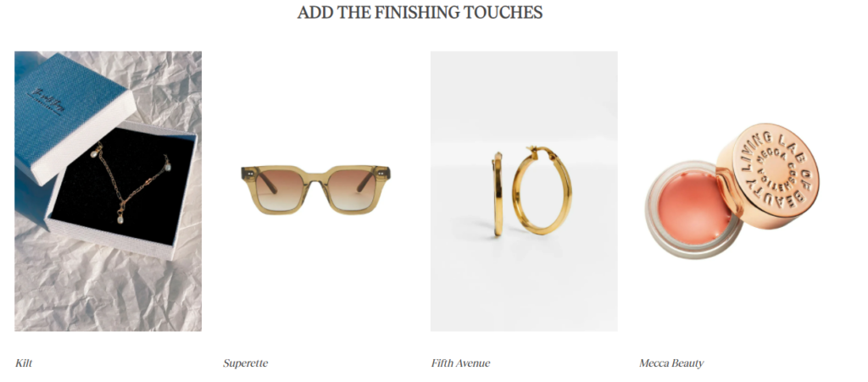This screenshot has width=868, height=382.
Task: Open the Fifth Avenue hoop earrings image
Action: pos(524,191)
